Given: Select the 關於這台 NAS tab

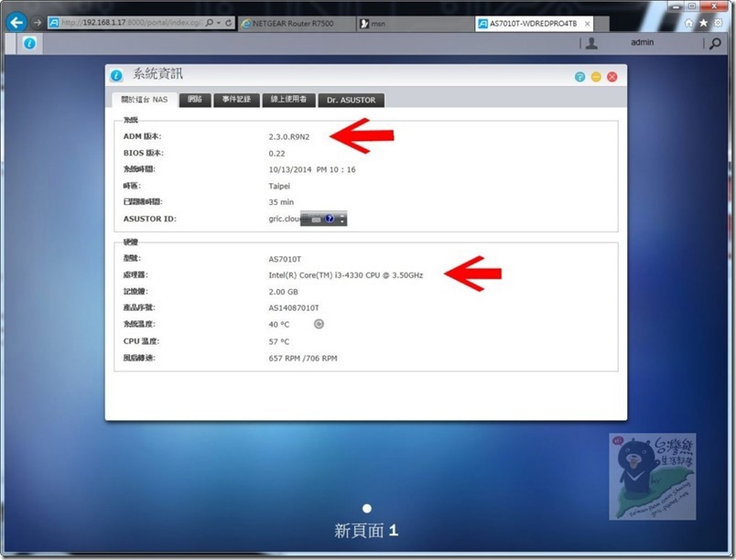Looking at the screenshot, I should (x=145, y=100).
